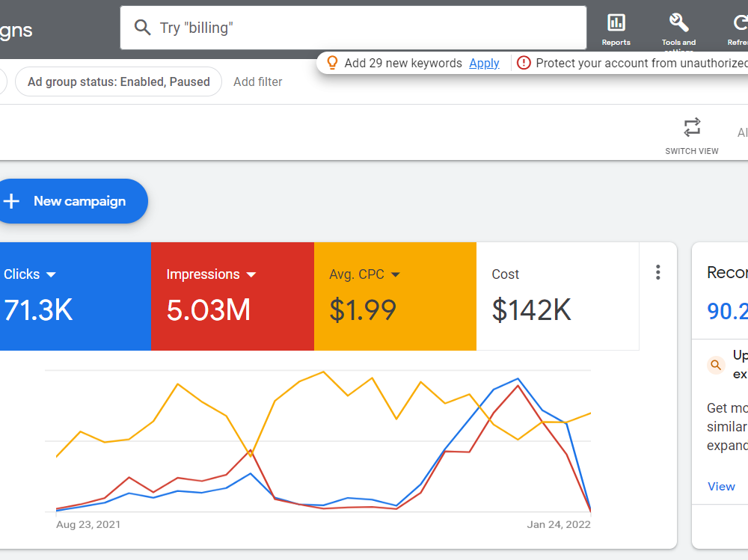Click the plus icon on New campaign
This screenshot has width=748, height=560.
[x=11, y=200]
